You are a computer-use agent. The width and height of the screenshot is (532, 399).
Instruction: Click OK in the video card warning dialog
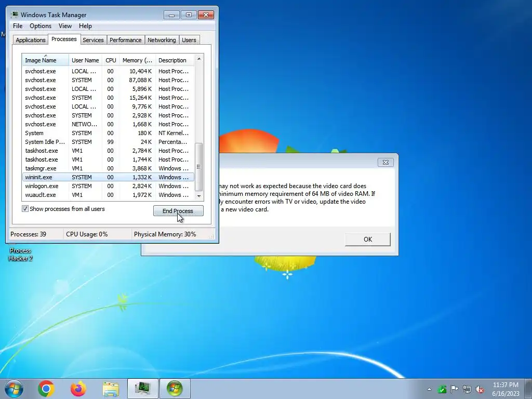(367, 239)
